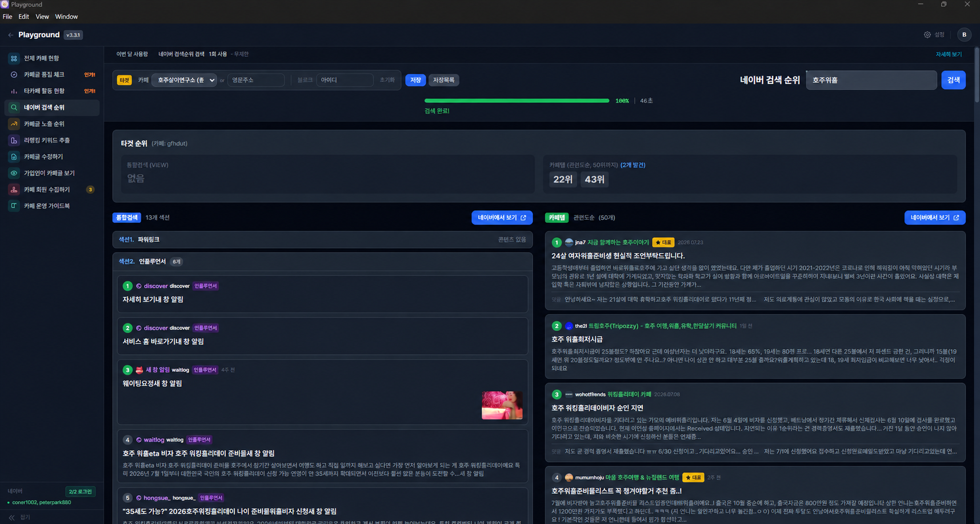Click the 통합검색 blue tag
This screenshot has height=524, width=980.
coord(127,218)
